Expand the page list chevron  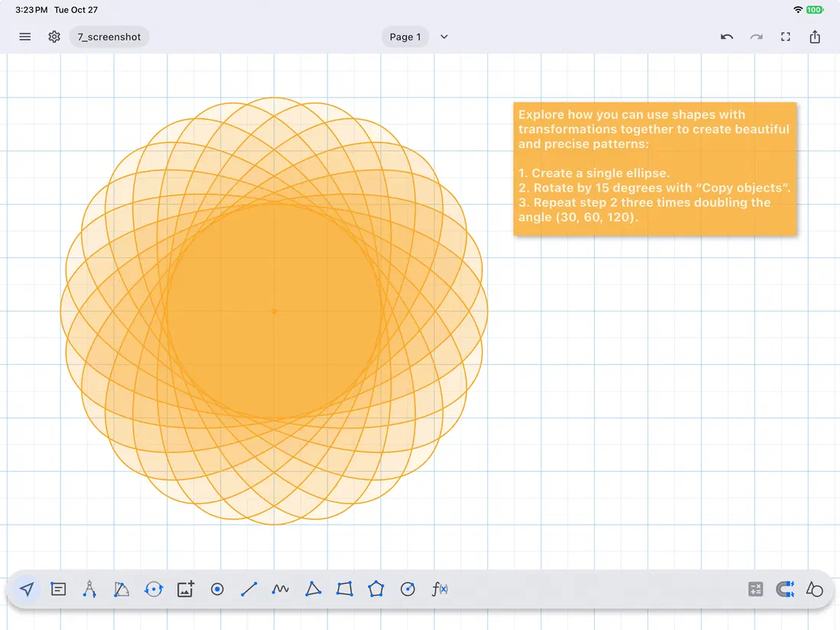coord(444,37)
